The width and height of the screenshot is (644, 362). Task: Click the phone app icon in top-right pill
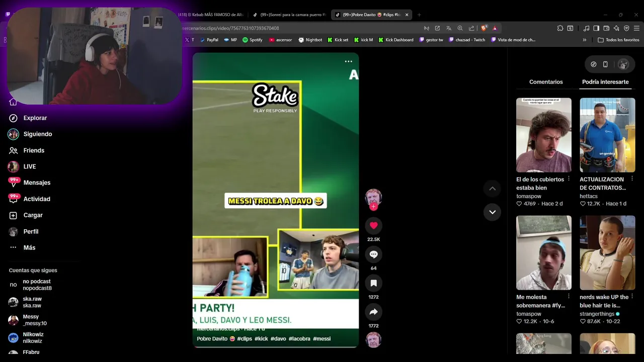[x=605, y=64]
